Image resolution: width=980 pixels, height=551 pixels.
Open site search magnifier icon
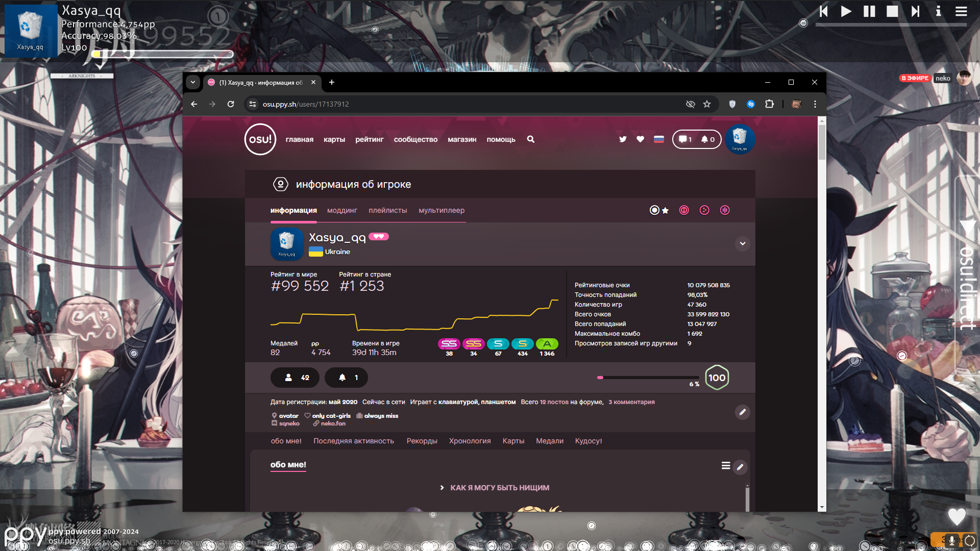coord(531,139)
